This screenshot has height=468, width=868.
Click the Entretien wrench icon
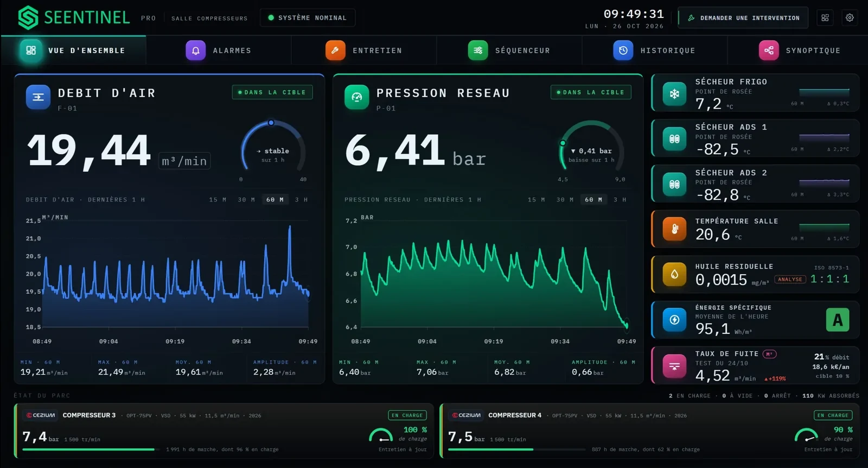335,50
